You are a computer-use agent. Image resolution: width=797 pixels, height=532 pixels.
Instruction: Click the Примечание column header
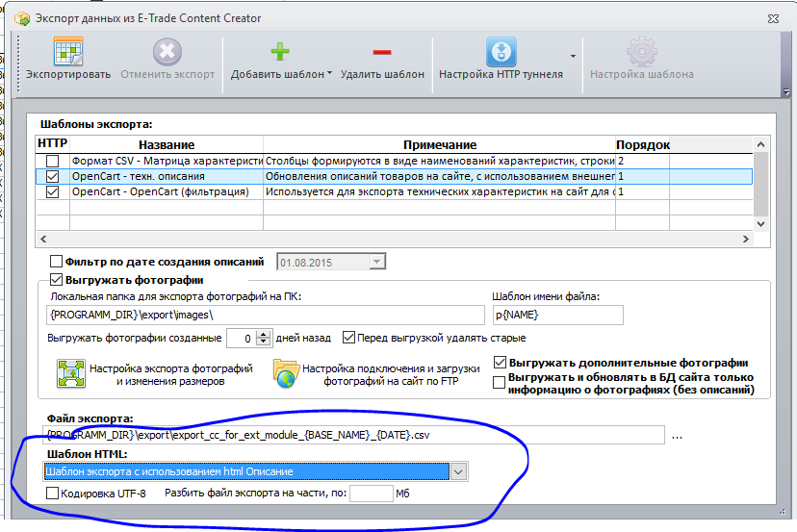tap(439, 145)
